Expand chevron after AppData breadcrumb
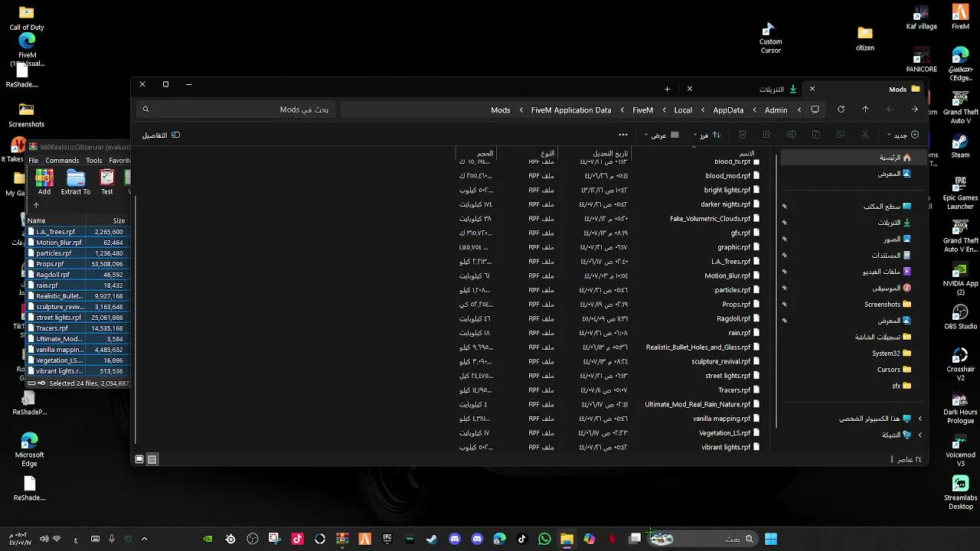The image size is (980, 551). [x=703, y=110]
